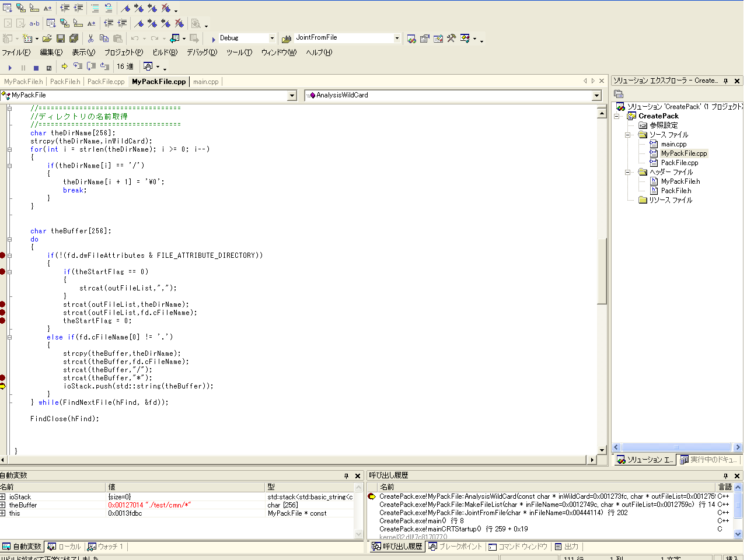Click the Step Into icon
The height and width of the screenshot is (560, 747).
click(x=78, y=66)
